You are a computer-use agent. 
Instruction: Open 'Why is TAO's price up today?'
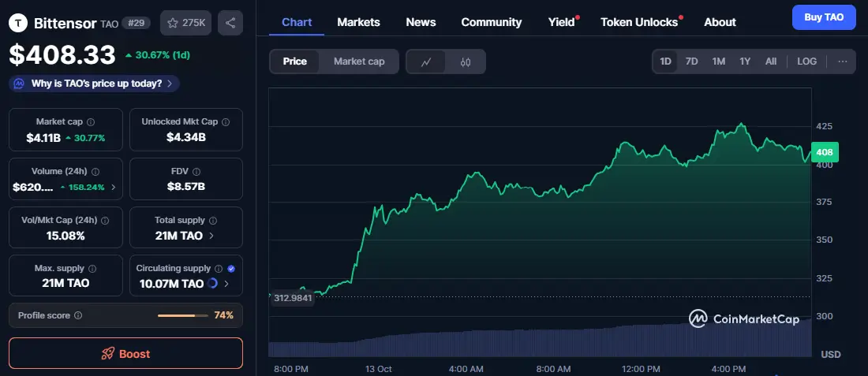click(x=94, y=84)
